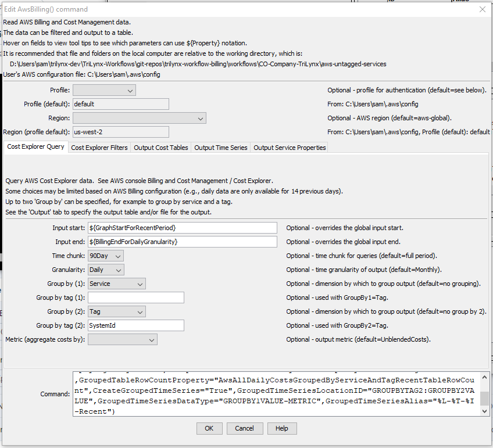Expand the Time chunk 90Day dropdown
493x448 pixels.
coord(106,256)
